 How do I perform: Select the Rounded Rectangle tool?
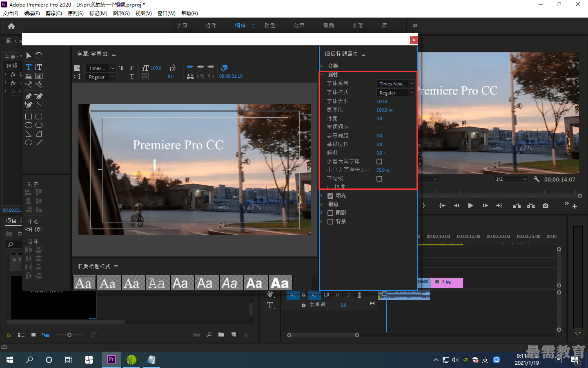(x=39, y=125)
